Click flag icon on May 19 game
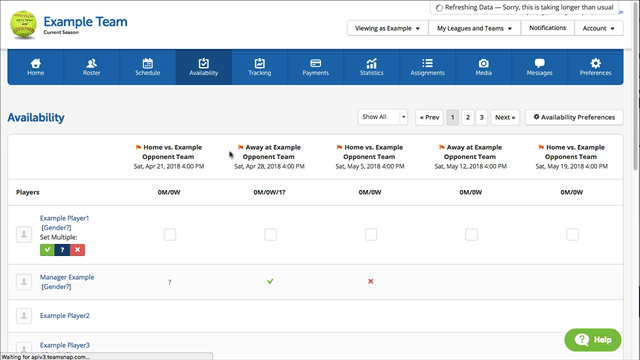This screenshot has height=360, width=640. pos(541,147)
